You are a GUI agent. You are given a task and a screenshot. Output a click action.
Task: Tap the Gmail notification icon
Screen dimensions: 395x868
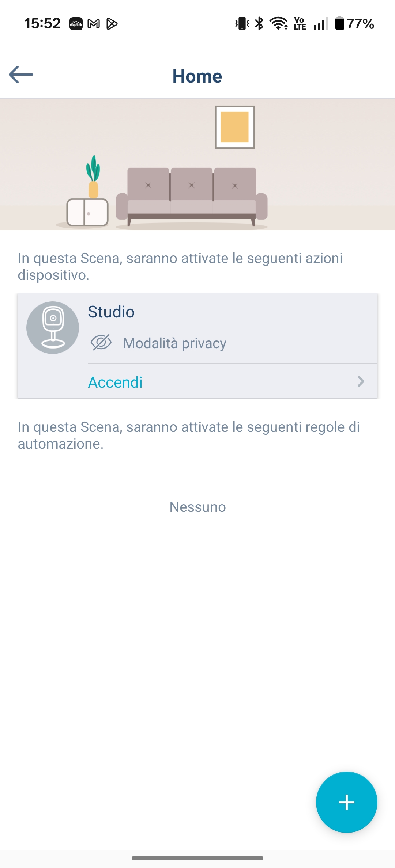click(94, 24)
